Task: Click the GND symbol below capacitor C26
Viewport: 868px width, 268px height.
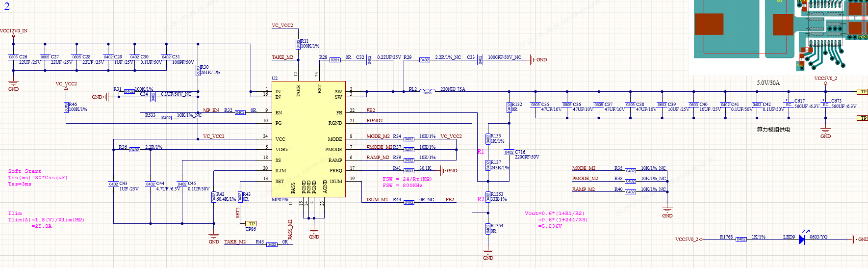Action: tap(13, 85)
